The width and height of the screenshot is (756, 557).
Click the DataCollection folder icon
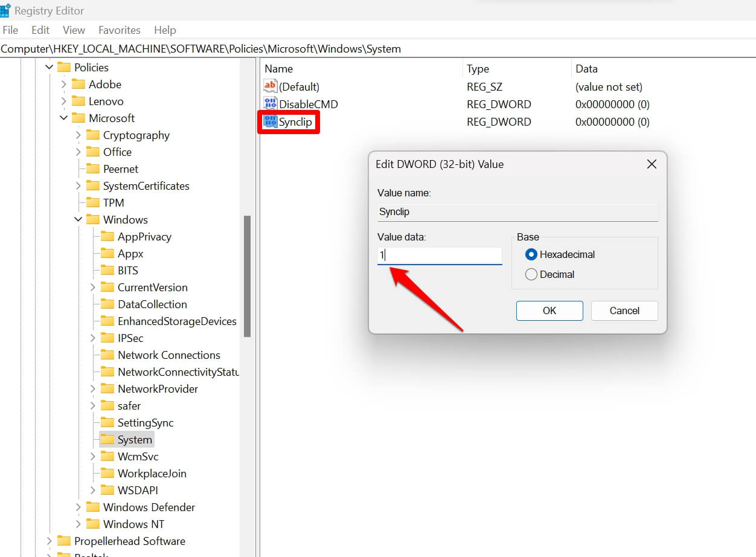(x=107, y=303)
